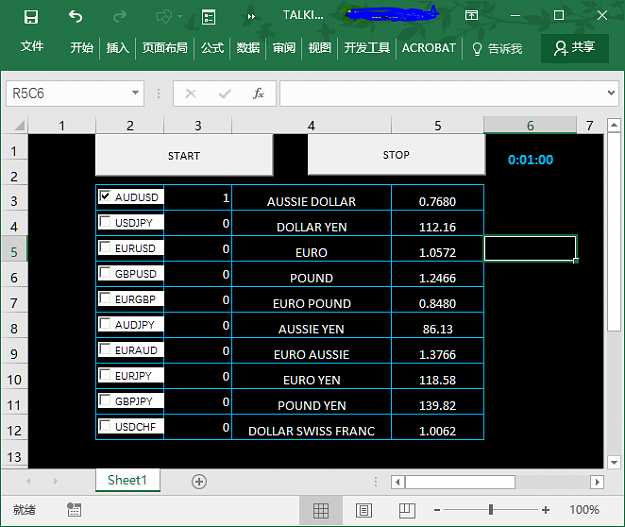The image size is (625, 527).
Task: Open the Insert Function fx dialog
Action: pyautogui.click(x=258, y=94)
